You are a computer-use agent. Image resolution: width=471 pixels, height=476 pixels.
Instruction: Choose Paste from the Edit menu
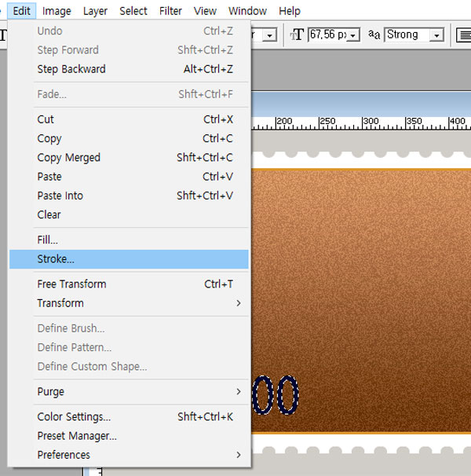129,177
